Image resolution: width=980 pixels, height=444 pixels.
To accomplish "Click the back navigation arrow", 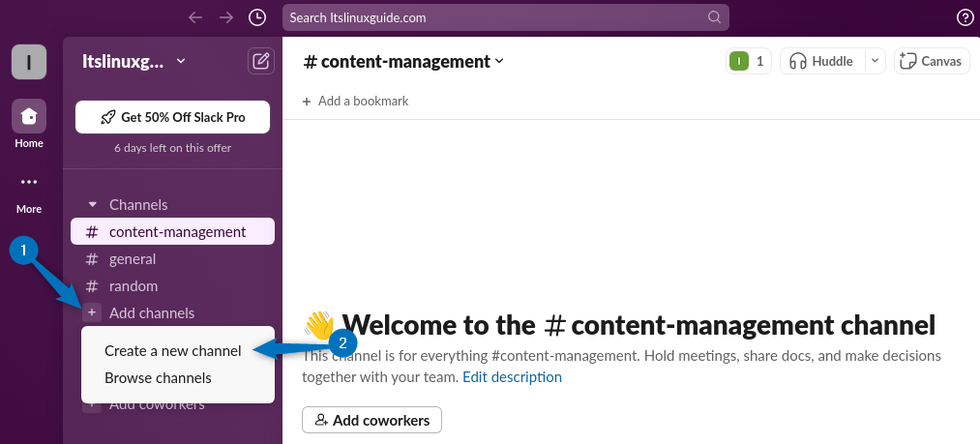I will click(195, 17).
